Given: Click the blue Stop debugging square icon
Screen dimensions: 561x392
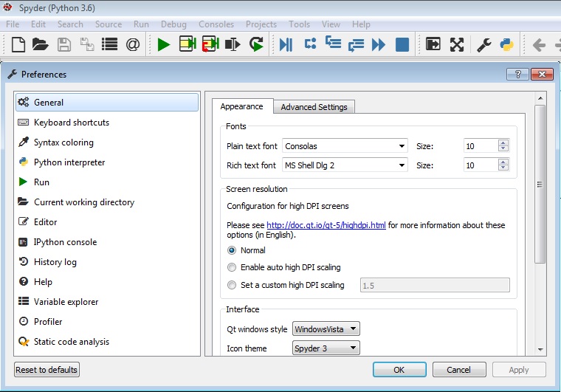Looking at the screenshot, I should 402,45.
